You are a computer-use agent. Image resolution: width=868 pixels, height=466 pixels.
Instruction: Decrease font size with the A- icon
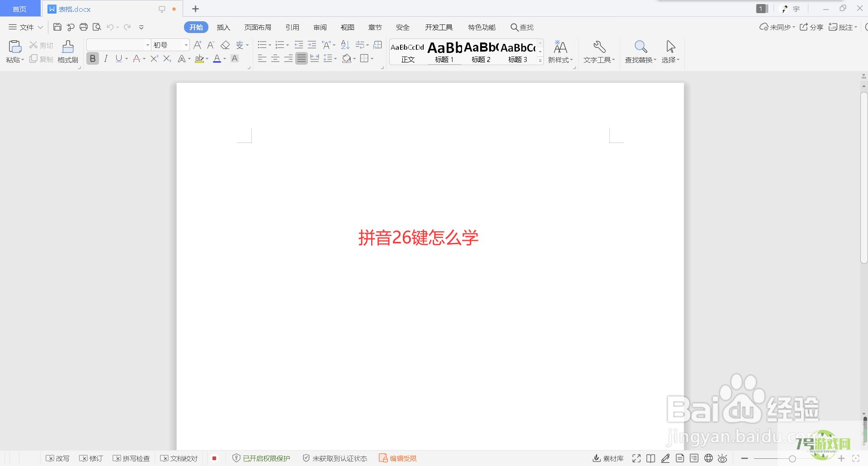tap(211, 45)
